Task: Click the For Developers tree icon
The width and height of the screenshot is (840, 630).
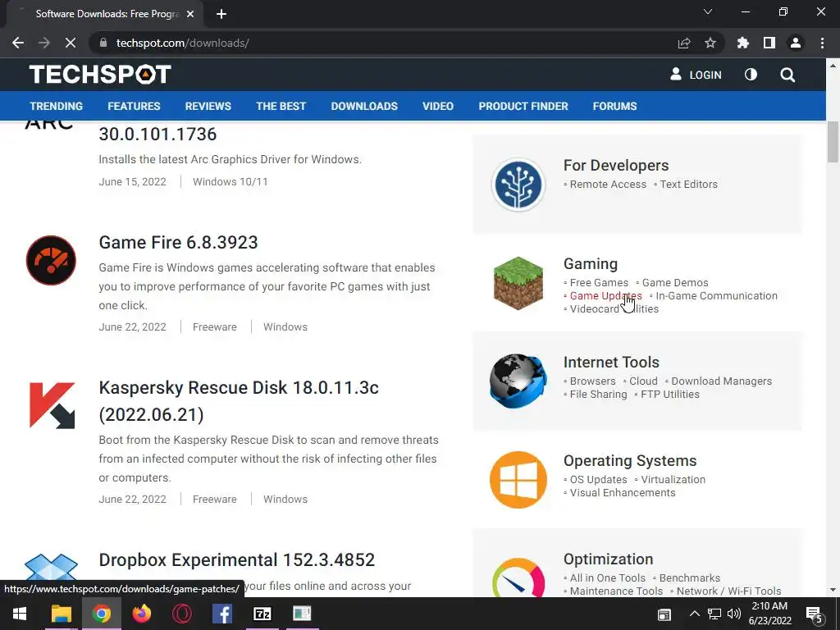Action: click(518, 185)
